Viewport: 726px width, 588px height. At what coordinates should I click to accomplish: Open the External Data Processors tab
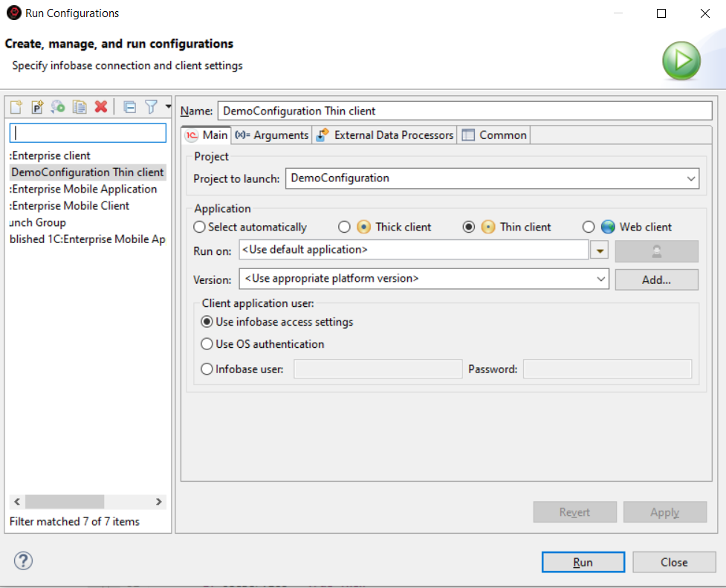tap(385, 135)
